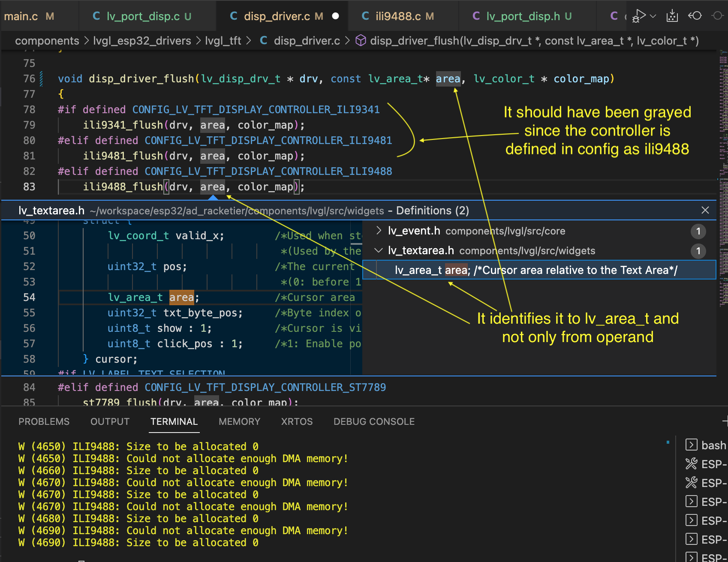Viewport: 728px width, 562px height.
Task: Open the DEBUG CONSOLE tab
Action: 374,421
